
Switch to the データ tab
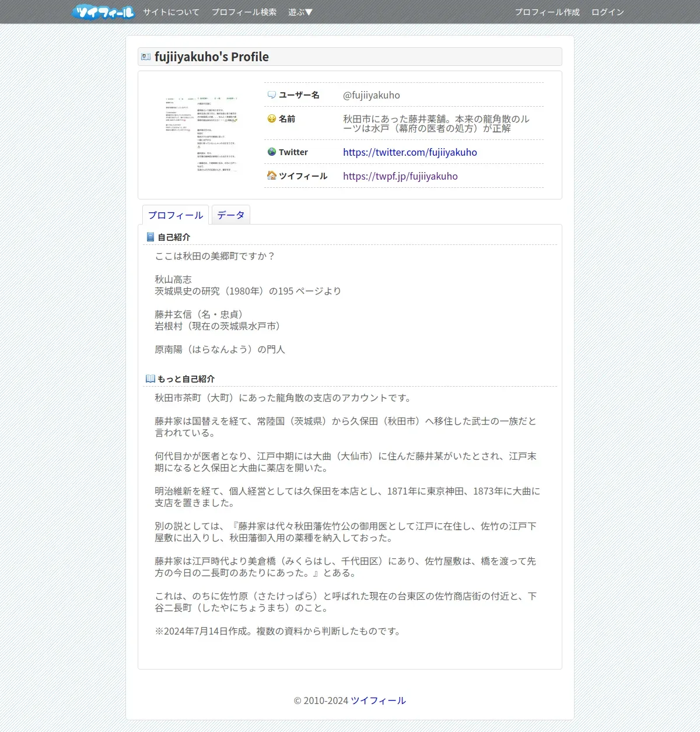[x=231, y=215]
